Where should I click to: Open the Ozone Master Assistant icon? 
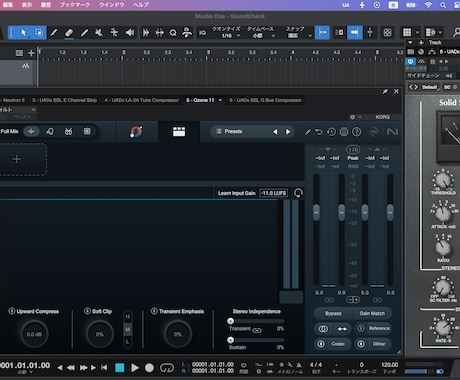click(136, 132)
